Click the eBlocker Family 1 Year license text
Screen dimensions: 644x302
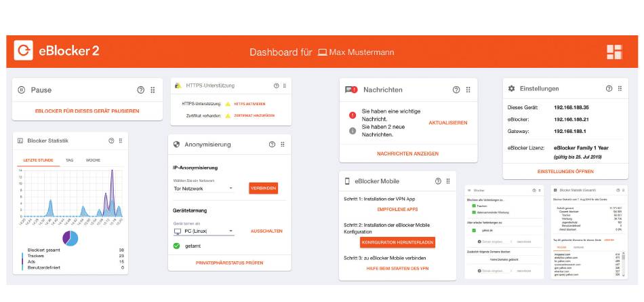(581, 148)
